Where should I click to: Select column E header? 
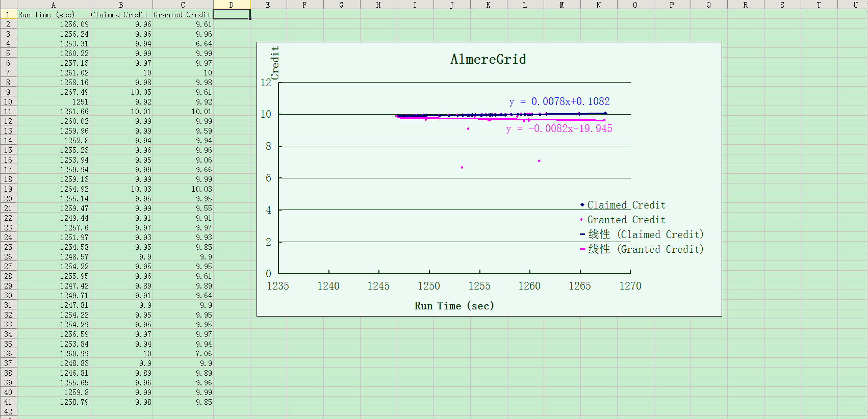268,5
